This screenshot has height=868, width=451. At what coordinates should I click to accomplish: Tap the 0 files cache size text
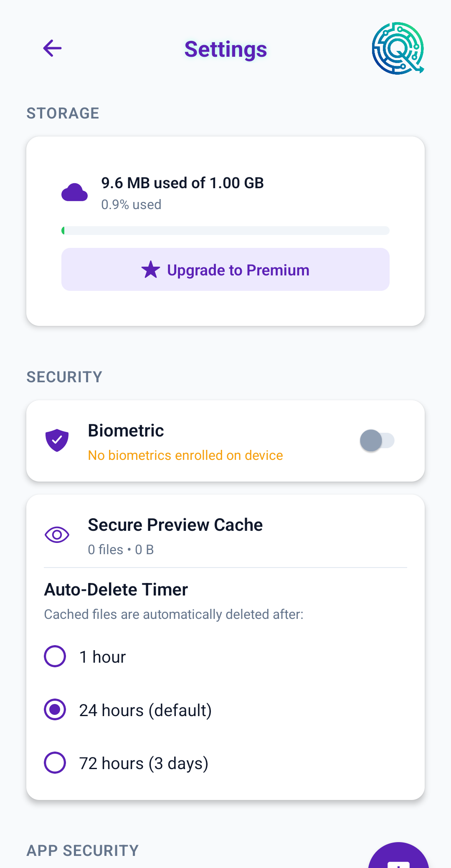pos(121,550)
